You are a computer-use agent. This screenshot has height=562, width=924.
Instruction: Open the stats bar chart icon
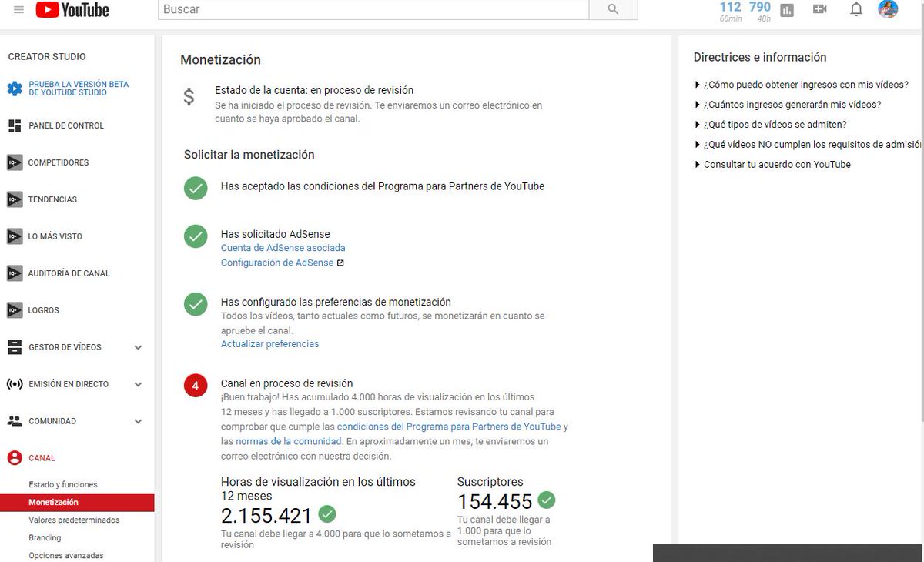coord(787,10)
